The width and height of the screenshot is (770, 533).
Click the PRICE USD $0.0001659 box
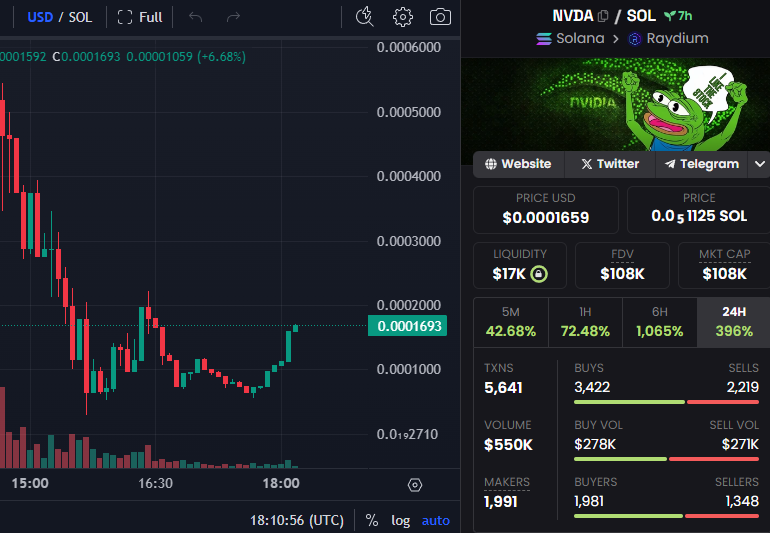coord(546,210)
